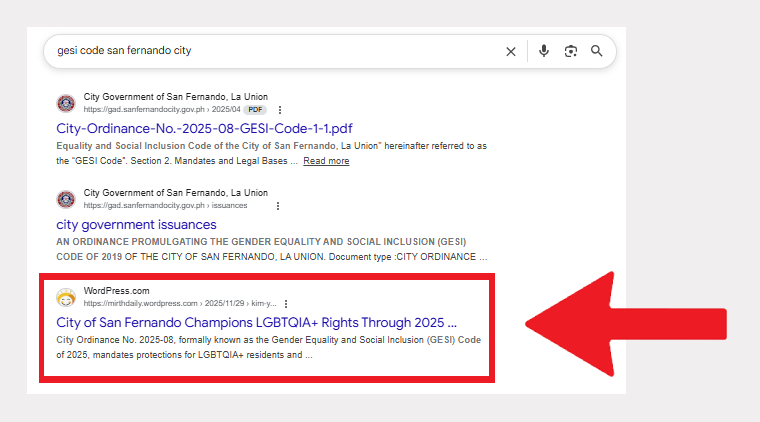Click the mirthdaily.wordpress.com URL breadcrumb
Screen dimensions: 760x422
[180, 303]
